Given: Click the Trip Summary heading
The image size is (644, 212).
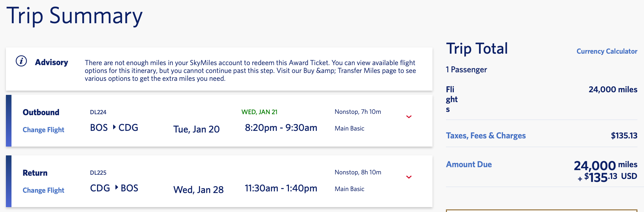Looking at the screenshot, I should 74,16.
